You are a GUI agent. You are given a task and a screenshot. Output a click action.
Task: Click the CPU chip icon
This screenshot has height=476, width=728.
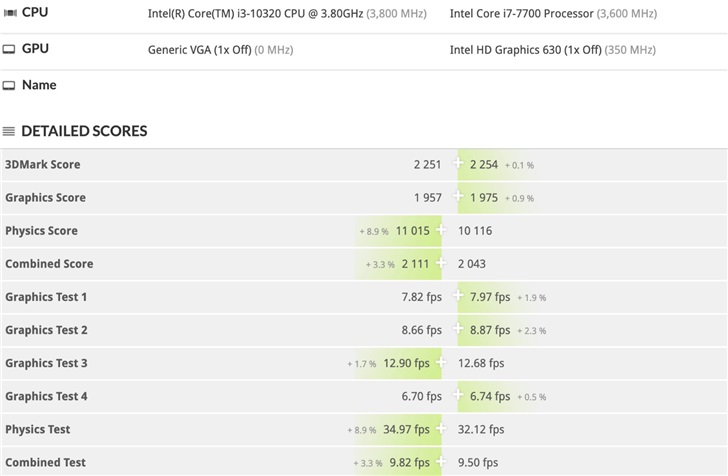coord(9,13)
